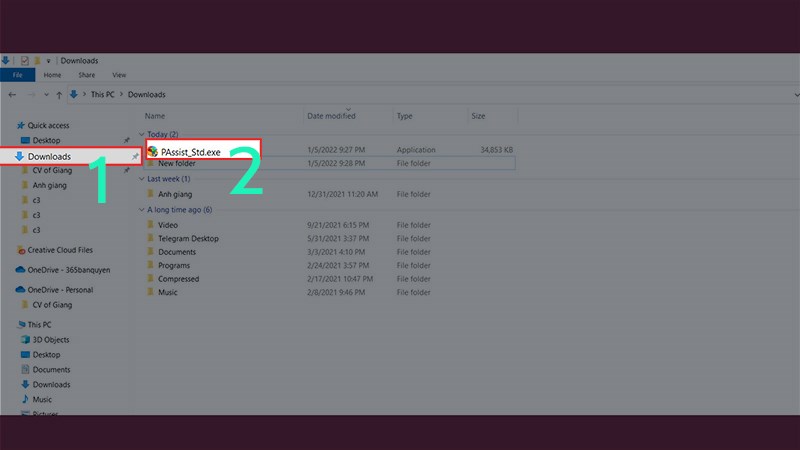Select the New folder item

click(x=177, y=163)
